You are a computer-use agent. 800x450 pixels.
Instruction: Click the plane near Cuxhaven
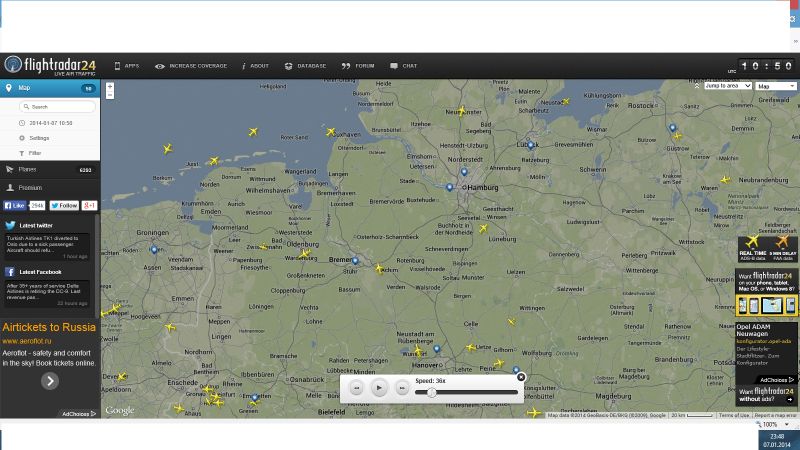coord(331,132)
